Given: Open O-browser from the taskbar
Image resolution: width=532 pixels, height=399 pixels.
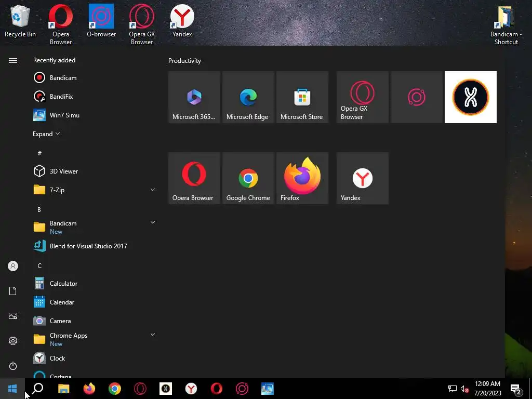Looking at the screenshot, I should (242, 389).
